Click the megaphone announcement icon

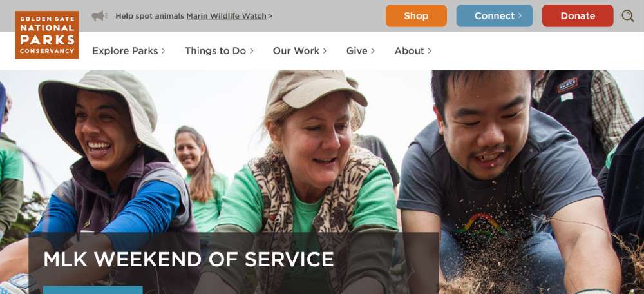(x=99, y=16)
